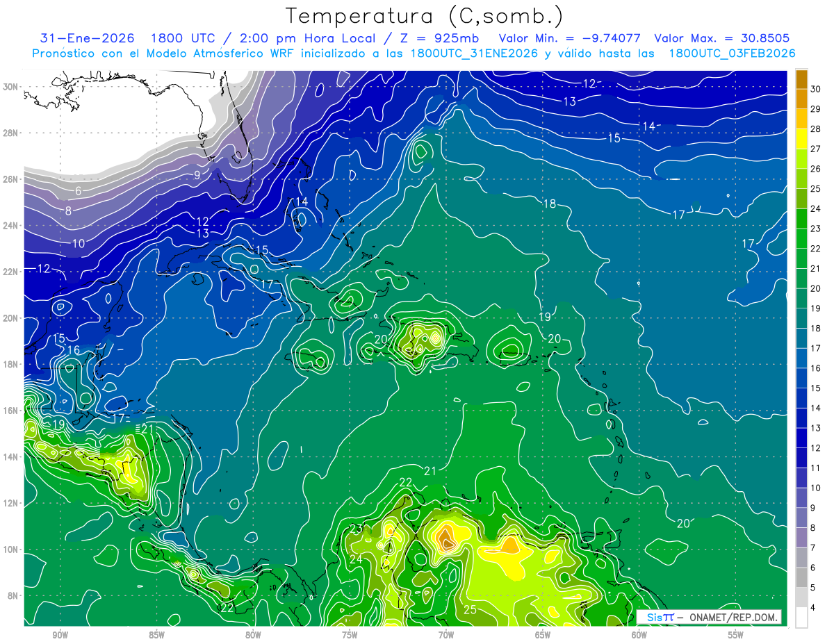Click the map contour label "10"
834x644 pixels.
pos(79,244)
